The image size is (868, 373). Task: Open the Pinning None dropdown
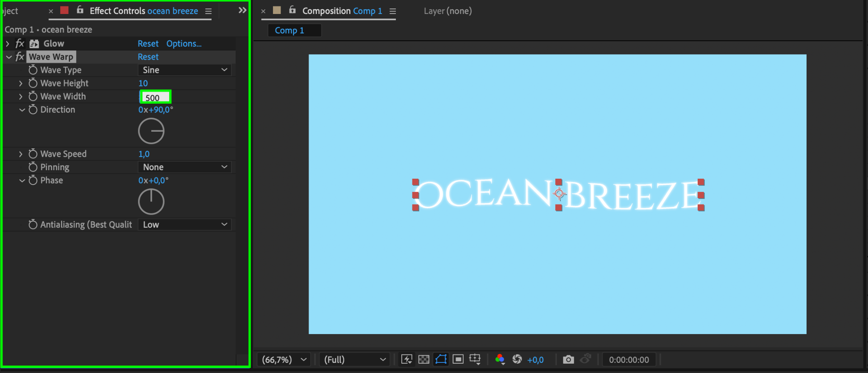(x=185, y=167)
